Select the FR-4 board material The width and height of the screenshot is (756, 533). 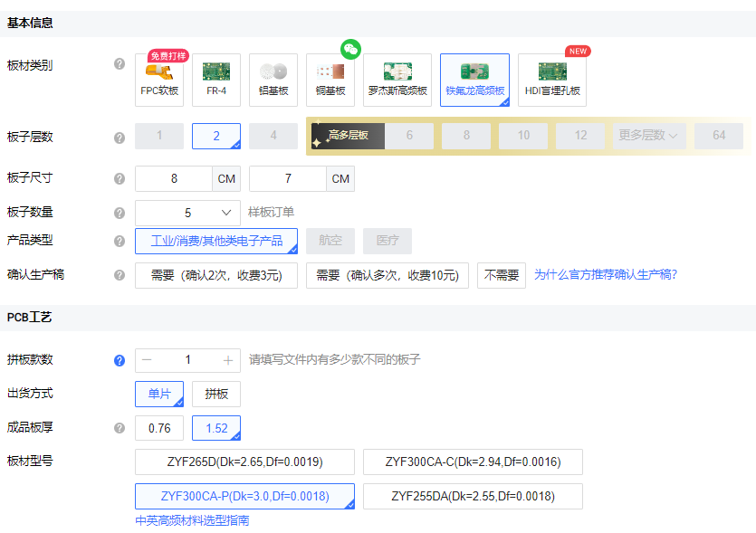tap(215, 81)
